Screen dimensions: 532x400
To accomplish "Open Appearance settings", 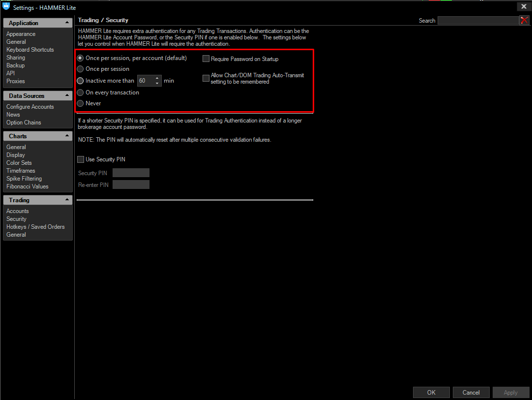I will [21, 34].
